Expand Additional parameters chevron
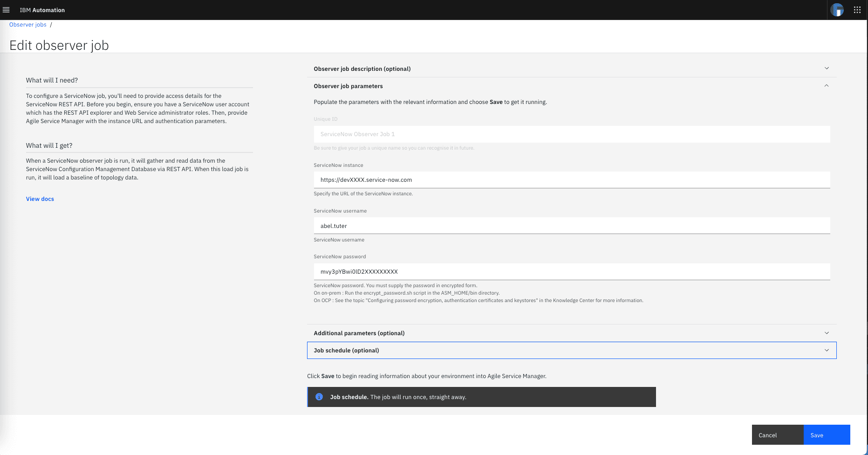 click(827, 333)
